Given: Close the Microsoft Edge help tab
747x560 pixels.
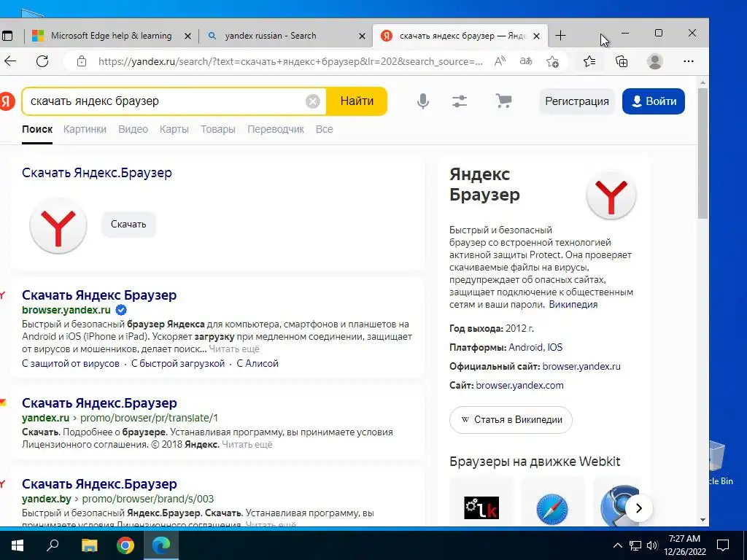Looking at the screenshot, I should pos(187,36).
